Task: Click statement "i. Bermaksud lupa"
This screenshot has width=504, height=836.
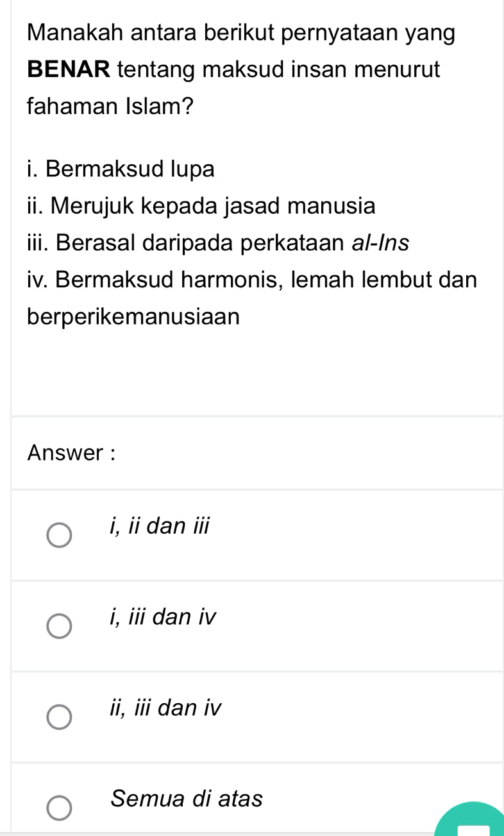Action: pyautogui.click(x=121, y=169)
